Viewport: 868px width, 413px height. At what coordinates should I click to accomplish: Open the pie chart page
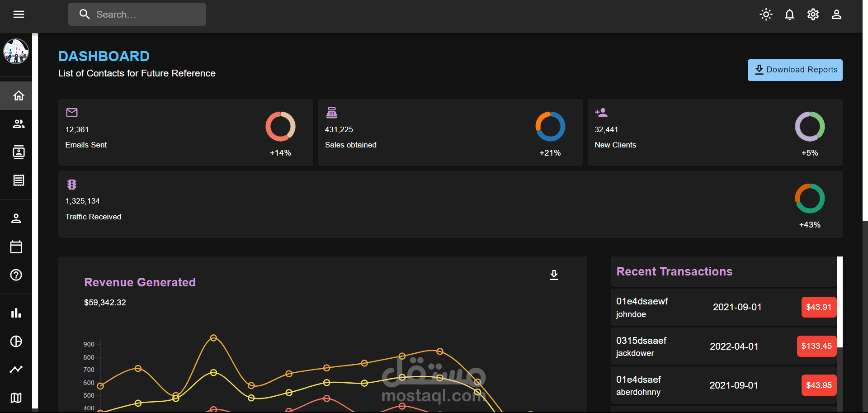(16, 342)
